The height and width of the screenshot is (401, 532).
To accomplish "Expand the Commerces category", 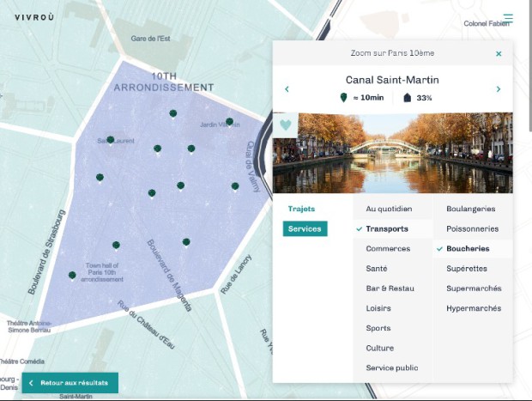I will 388,249.
